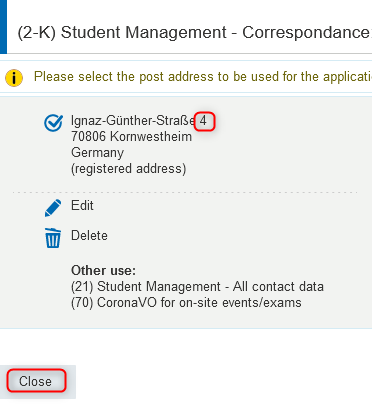Select the (70) CoronaVO on-site events entry
This screenshot has width=372, height=404.
(x=186, y=303)
